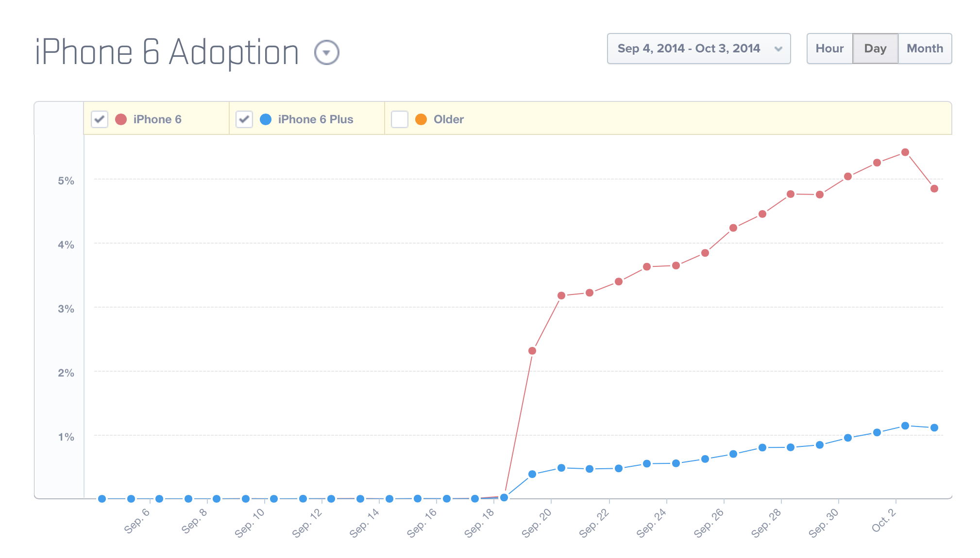Click the iPhone 6 Plus legend label

[x=315, y=119]
